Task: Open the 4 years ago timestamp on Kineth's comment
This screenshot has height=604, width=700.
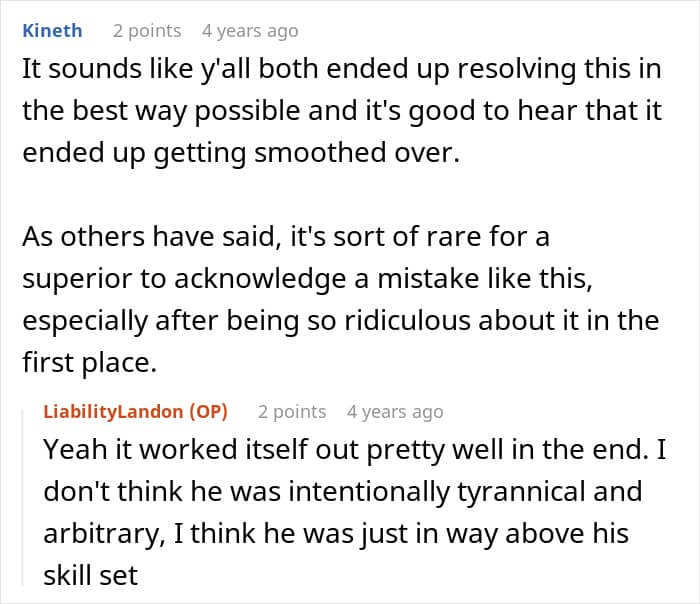Action: (250, 31)
